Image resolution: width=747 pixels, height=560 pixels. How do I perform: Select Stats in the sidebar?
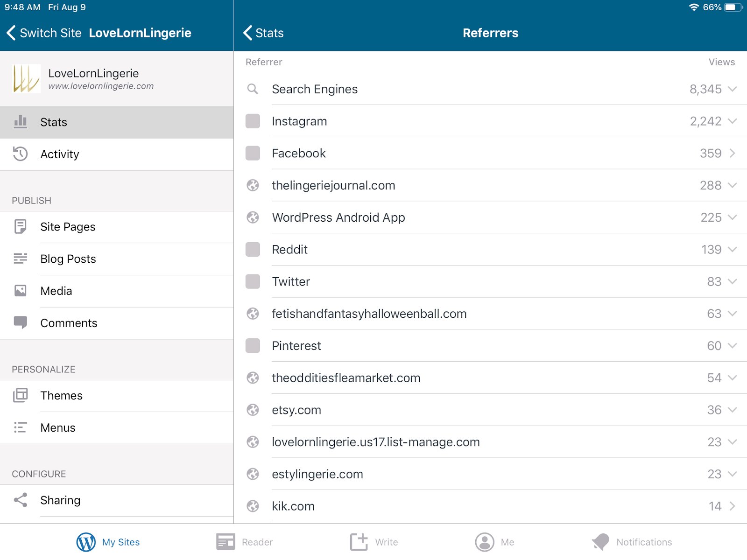point(117,122)
